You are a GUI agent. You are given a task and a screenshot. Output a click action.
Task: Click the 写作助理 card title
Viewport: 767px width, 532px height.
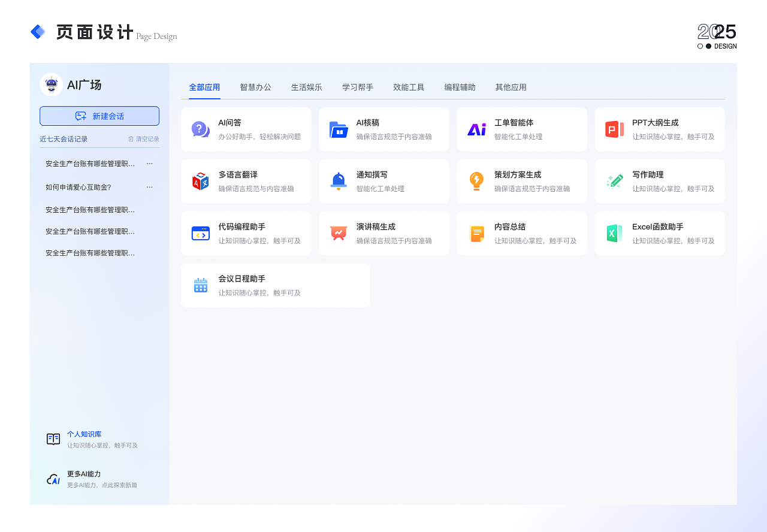[648, 175]
